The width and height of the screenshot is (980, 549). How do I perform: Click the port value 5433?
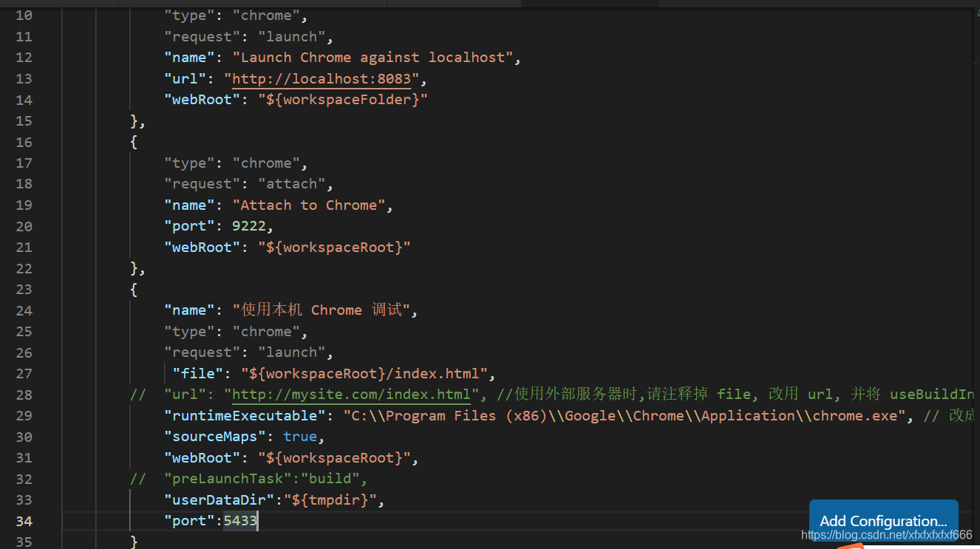click(240, 521)
